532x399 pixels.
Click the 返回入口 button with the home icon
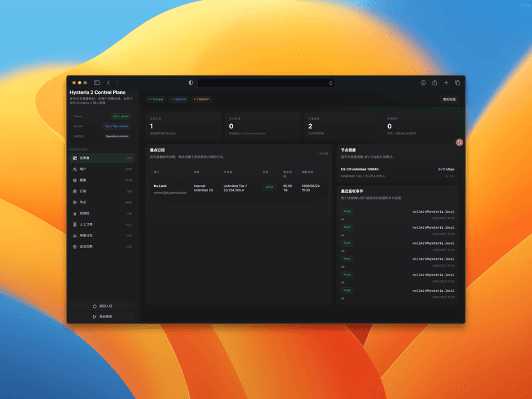pyautogui.click(x=102, y=306)
